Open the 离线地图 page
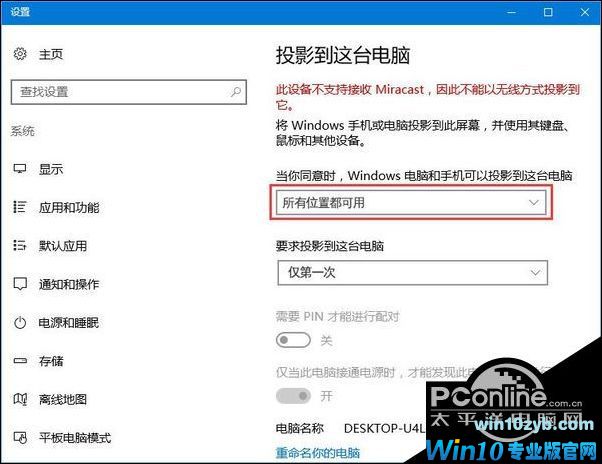Screen dimensions: 602x464 click(x=63, y=400)
